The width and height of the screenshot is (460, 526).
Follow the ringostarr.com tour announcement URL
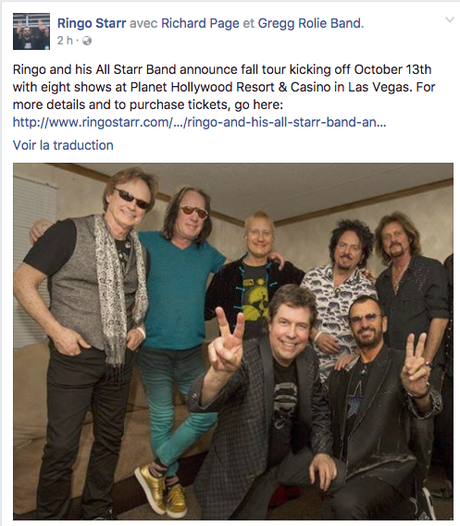[x=200, y=122]
